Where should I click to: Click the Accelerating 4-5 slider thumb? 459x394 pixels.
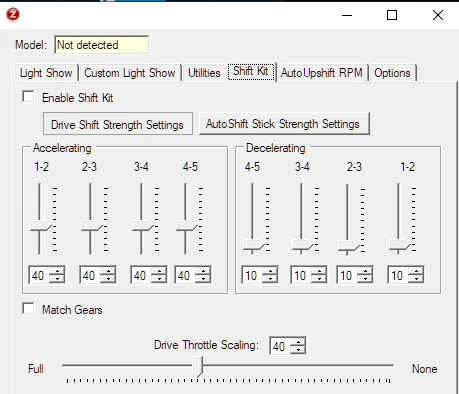tap(186, 226)
